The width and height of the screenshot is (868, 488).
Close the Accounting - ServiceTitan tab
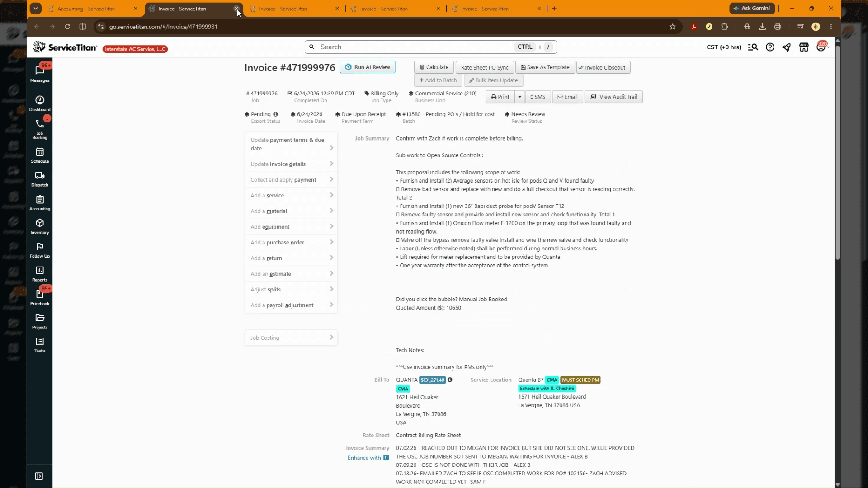pos(135,9)
